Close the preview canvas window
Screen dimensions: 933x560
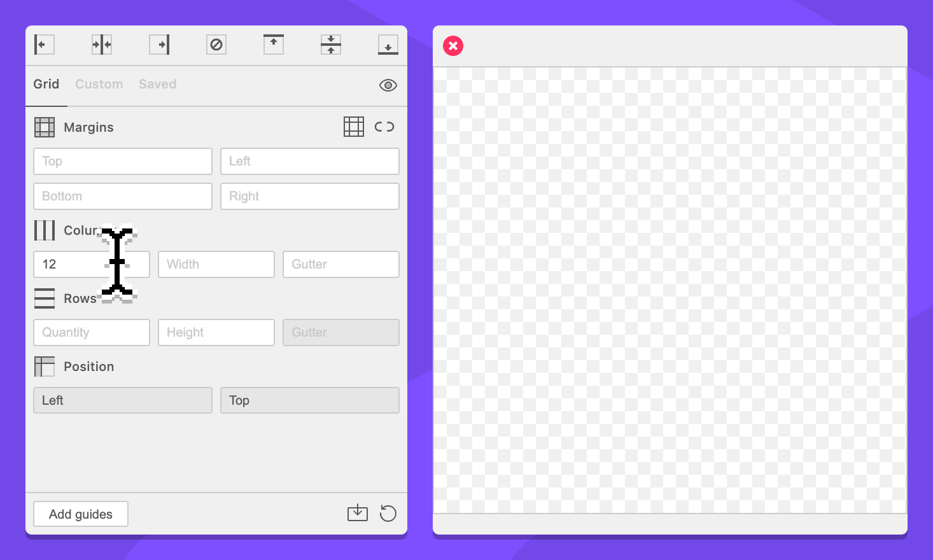(453, 46)
